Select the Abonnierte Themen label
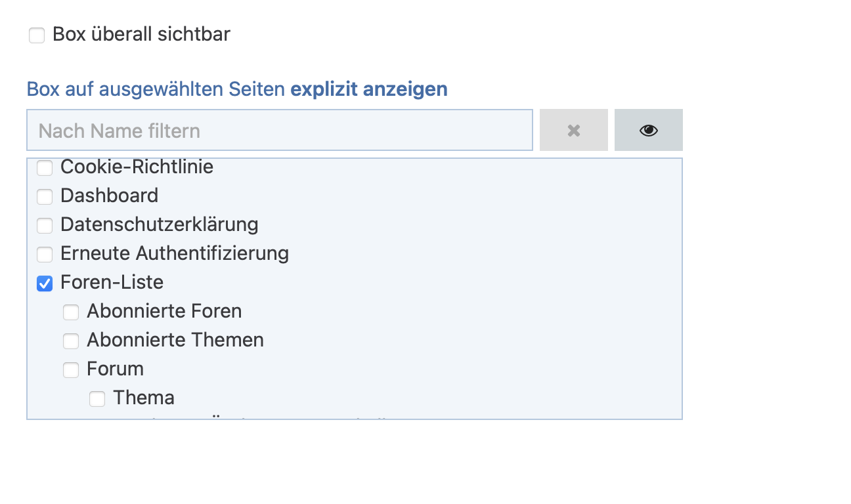Image resolution: width=851 pixels, height=504 pixels. click(x=175, y=340)
